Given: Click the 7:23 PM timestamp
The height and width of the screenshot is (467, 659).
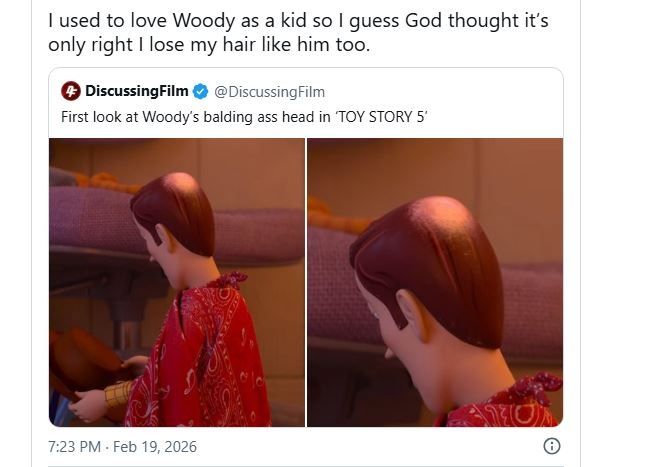Looking at the screenshot, I should 74,446.
